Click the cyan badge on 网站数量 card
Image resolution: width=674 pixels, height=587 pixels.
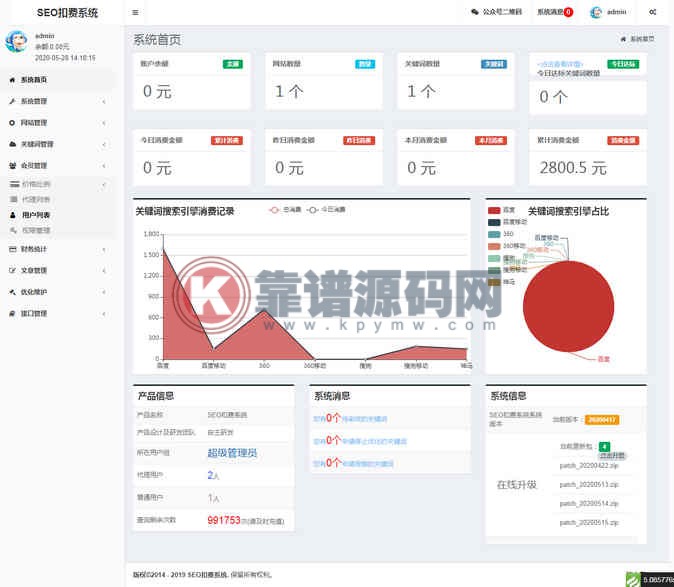pyautogui.click(x=365, y=64)
